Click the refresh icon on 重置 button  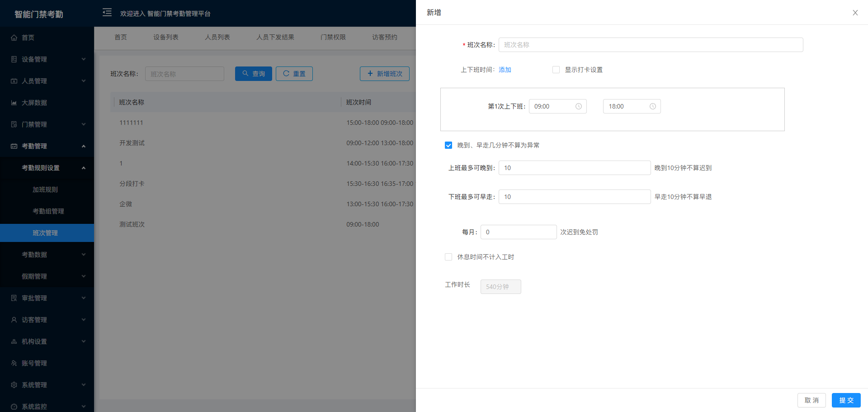tap(286, 73)
